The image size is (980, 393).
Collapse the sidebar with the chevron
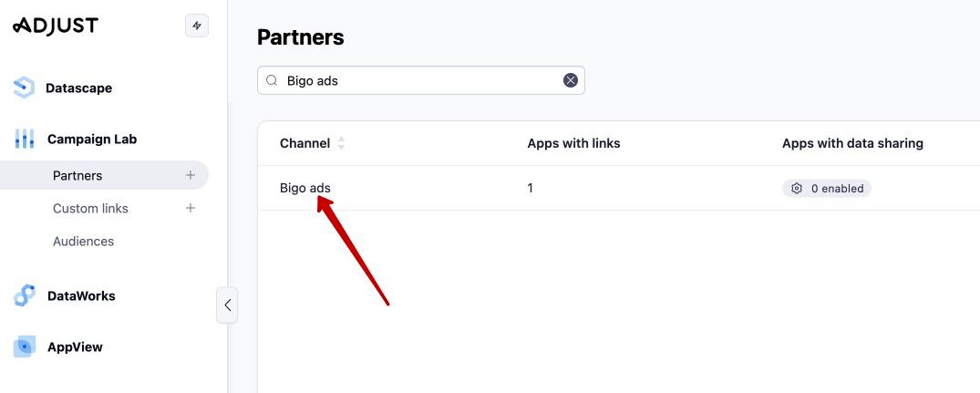pos(228,305)
